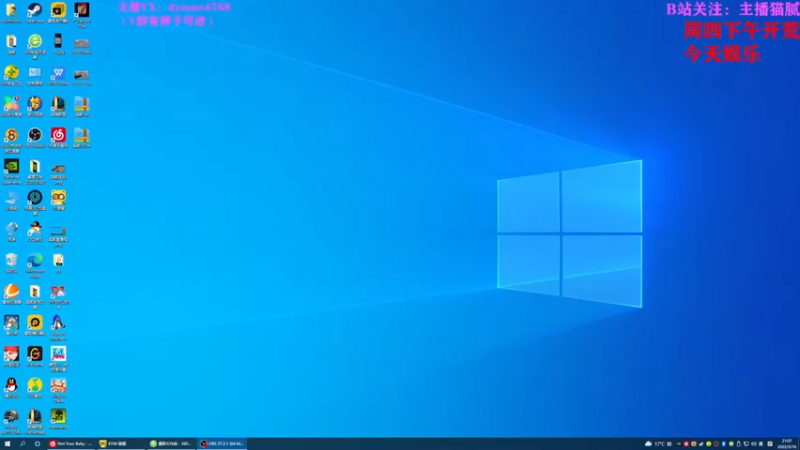
Task: Click the weather 17°C tray widget
Action: (655, 443)
